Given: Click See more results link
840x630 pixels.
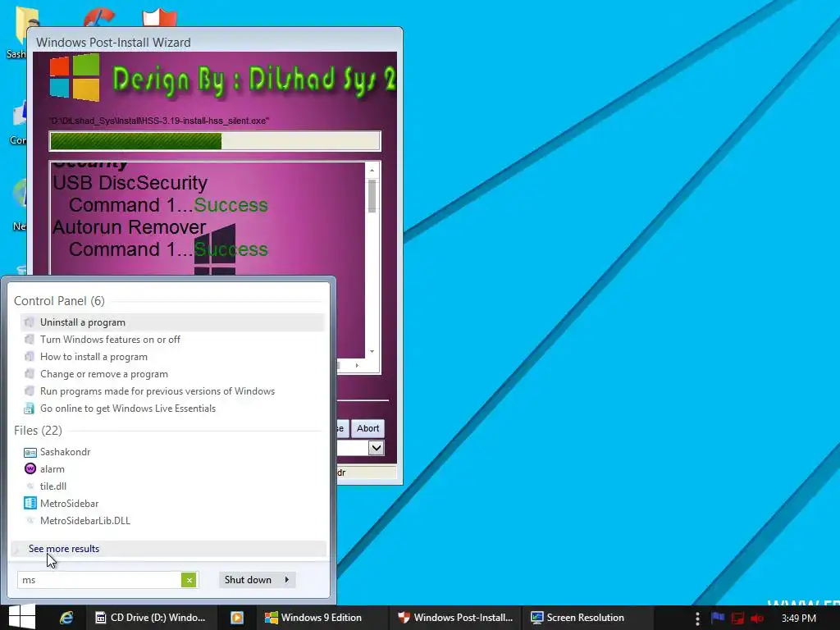Looking at the screenshot, I should pyautogui.click(x=64, y=549).
